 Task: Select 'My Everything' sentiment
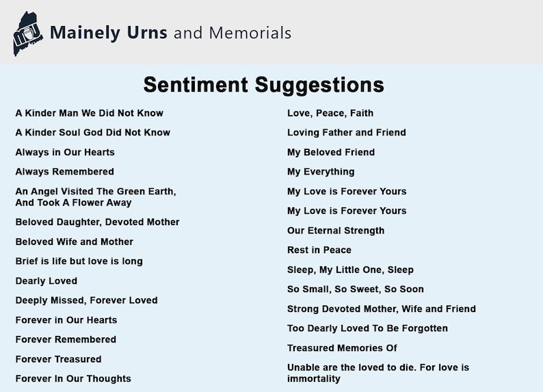point(321,172)
